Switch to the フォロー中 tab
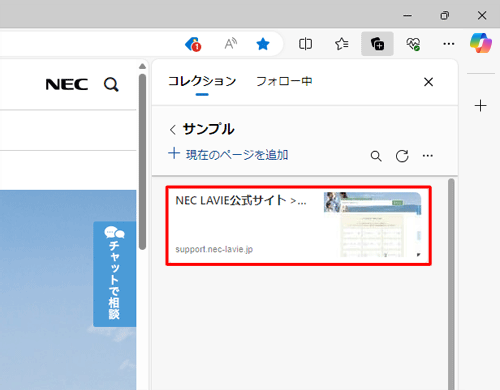Image resolution: width=500 pixels, height=390 pixels. pos(284,81)
